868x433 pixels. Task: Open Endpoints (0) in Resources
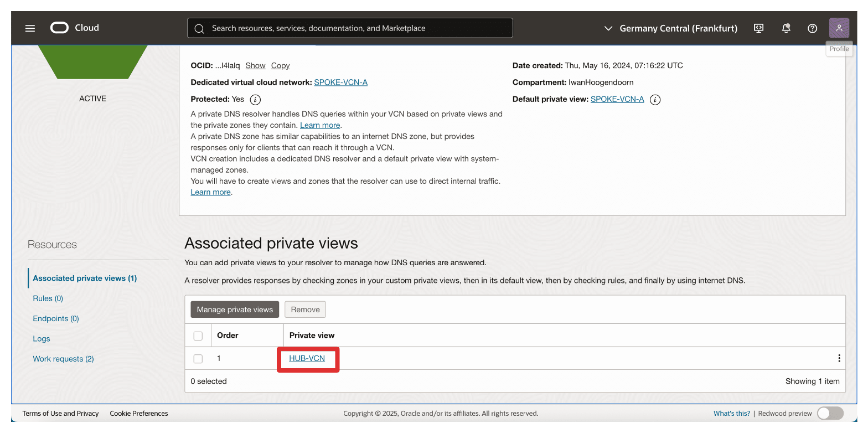point(56,318)
